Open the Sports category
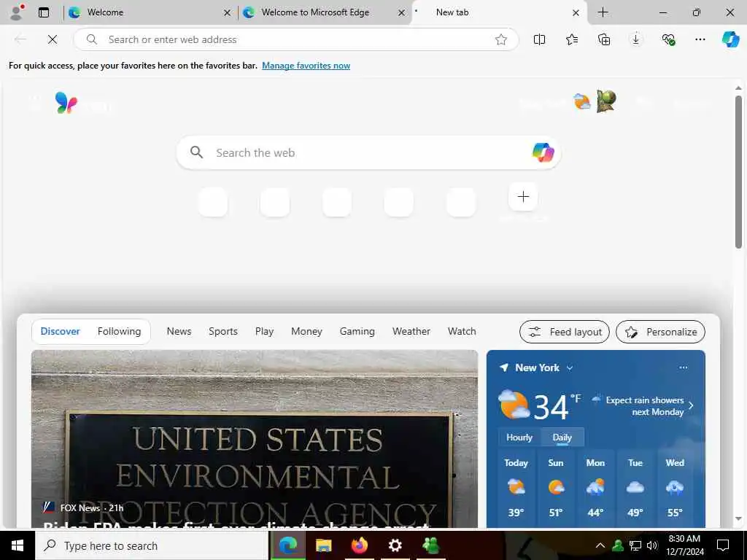This screenshot has height=560, width=747. tap(223, 332)
